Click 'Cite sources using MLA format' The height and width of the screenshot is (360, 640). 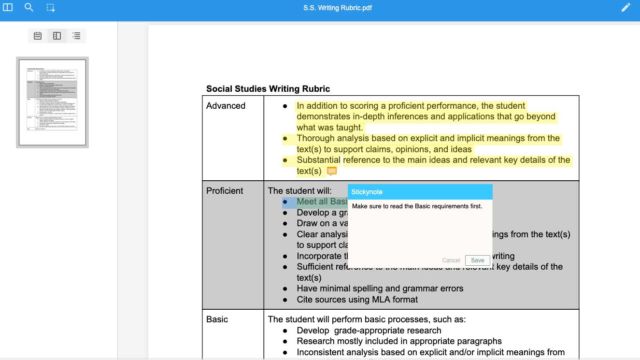click(x=357, y=300)
